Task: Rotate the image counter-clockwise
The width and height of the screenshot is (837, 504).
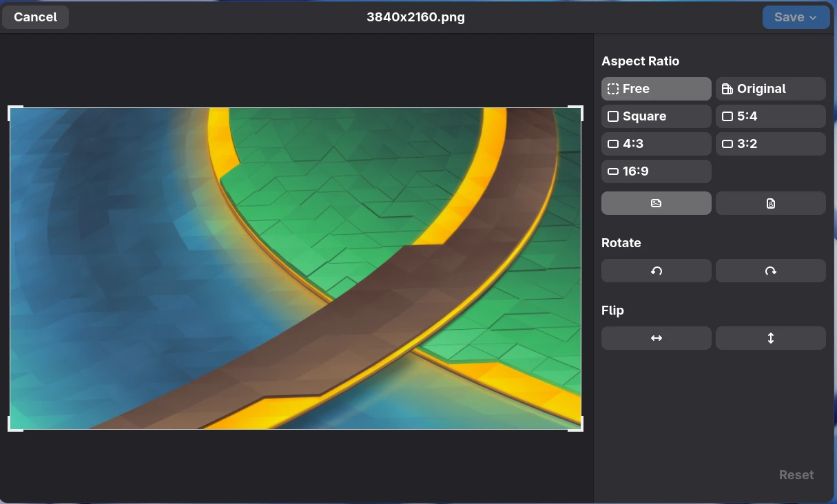Action: coord(657,271)
